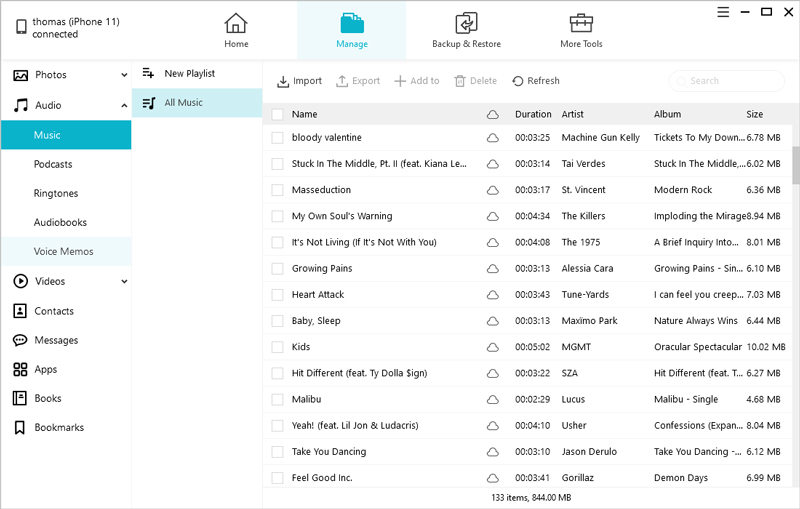Tick the checkbox next to Malibu
800x509 pixels.
278,399
